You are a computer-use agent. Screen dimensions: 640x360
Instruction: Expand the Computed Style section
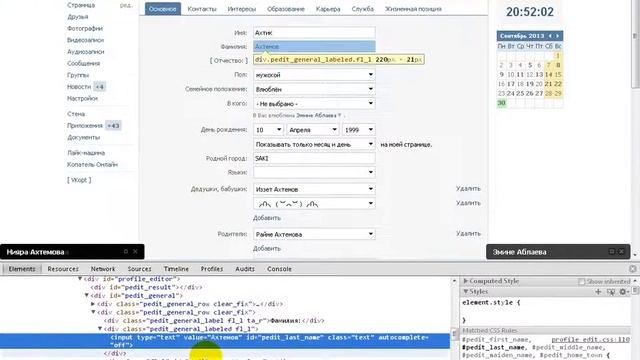point(465,281)
